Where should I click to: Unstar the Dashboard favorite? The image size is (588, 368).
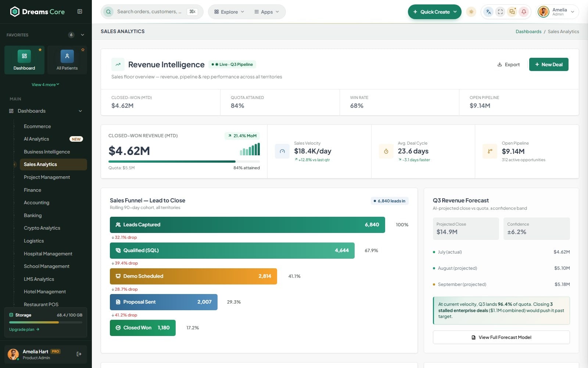(x=40, y=50)
